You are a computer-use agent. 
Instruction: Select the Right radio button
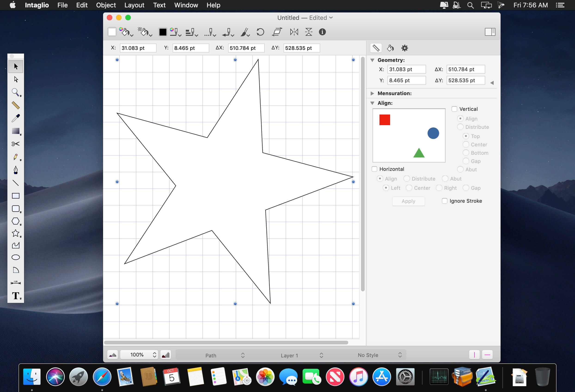(439, 188)
